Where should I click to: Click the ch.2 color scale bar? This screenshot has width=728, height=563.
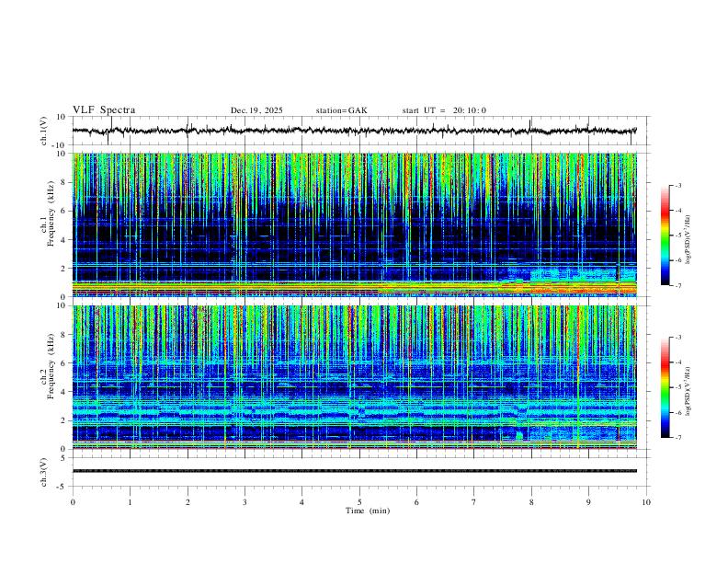pos(665,387)
